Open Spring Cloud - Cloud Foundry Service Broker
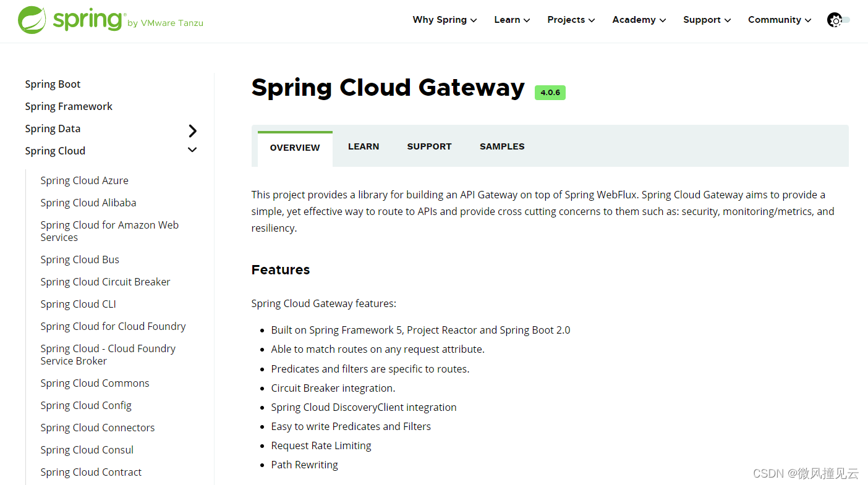 (108, 355)
